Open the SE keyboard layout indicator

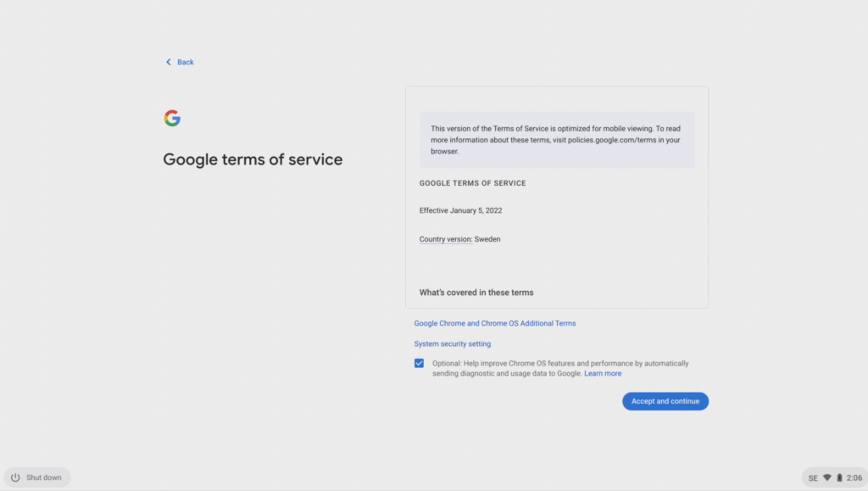813,477
